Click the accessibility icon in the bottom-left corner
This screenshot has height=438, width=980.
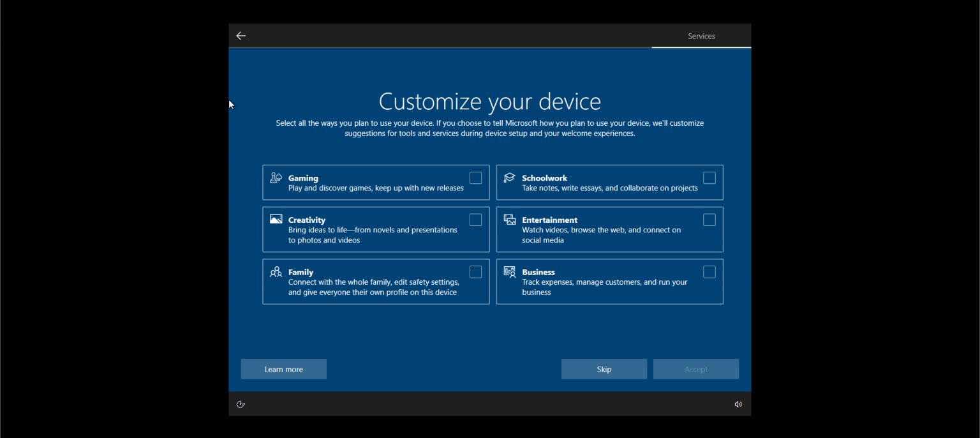point(241,404)
